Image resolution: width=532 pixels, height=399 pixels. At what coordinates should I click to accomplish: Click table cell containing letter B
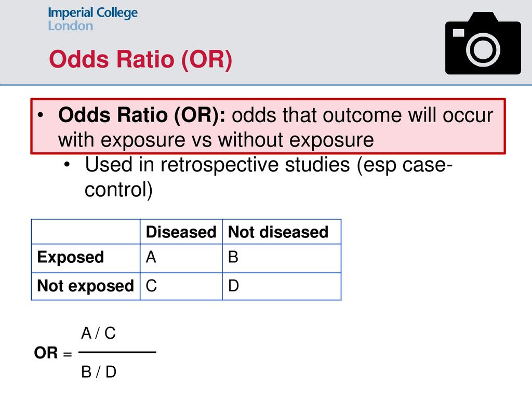click(282, 258)
